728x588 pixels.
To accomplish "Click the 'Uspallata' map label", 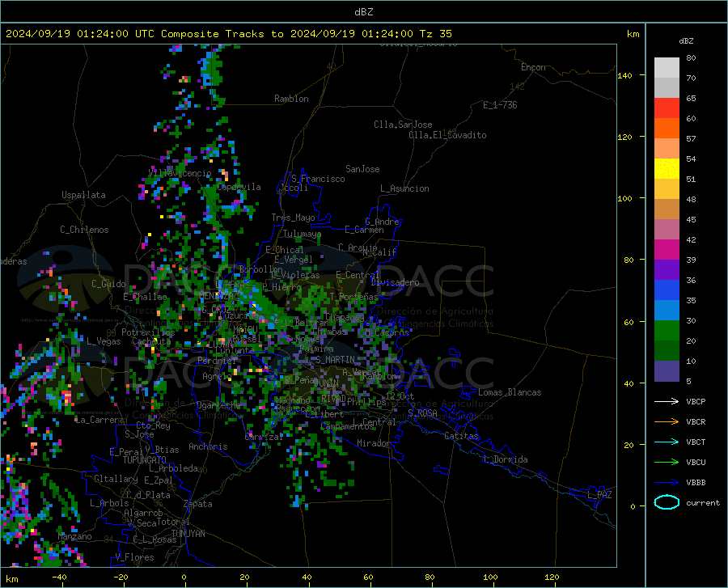I will tap(83, 195).
